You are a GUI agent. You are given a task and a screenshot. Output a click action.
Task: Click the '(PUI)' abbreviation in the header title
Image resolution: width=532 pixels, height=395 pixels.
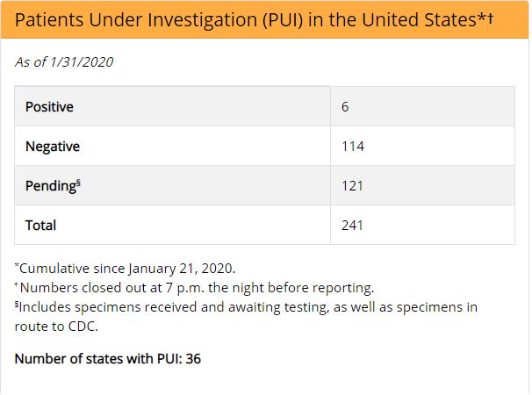pyautogui.click(x=283, y=19)
